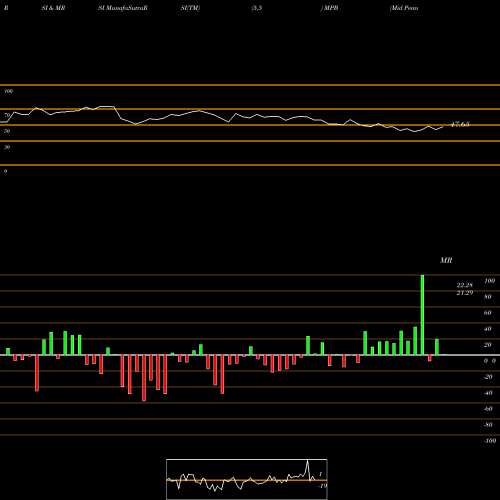Click the '100' label on RSI axis
The image size is (500, 500).
click(x=9, y=91)
